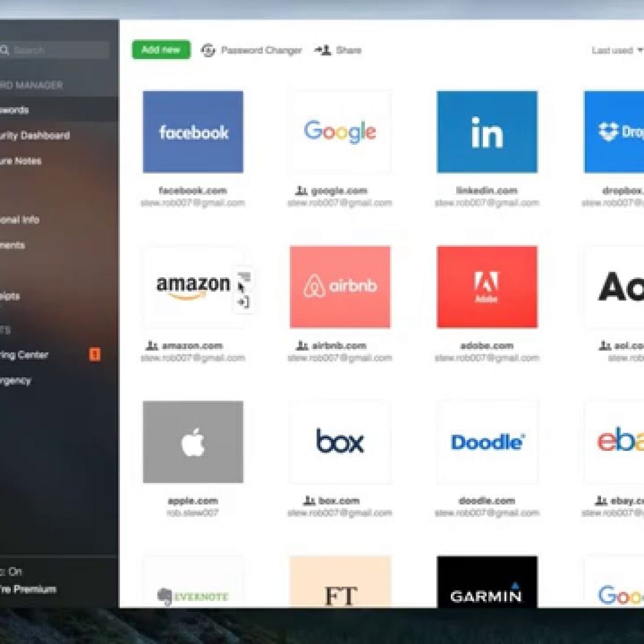
Task: Open the Doodle logo tile
Action: pyautogui.click(x=487, y=442)
